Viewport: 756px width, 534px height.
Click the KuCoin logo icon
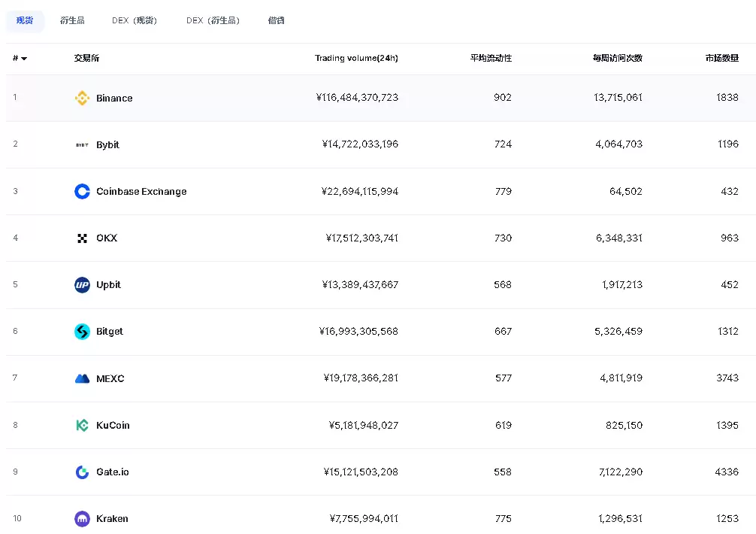[82, 425]
